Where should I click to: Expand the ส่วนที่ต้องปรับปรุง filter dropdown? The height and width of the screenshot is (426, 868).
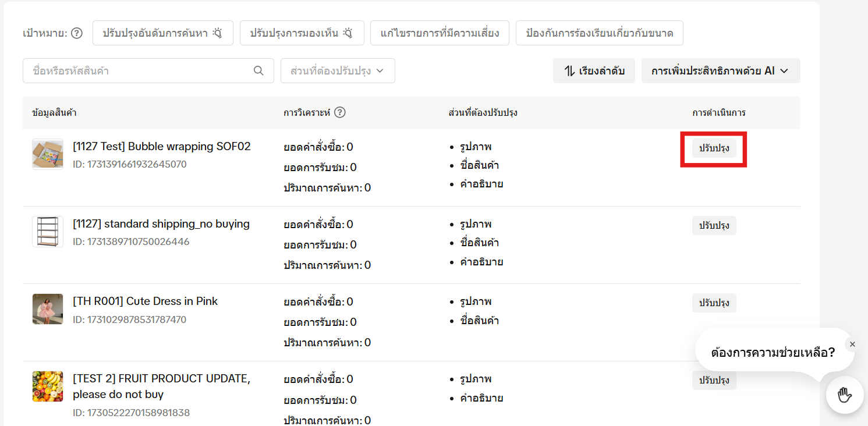(338, 70)
